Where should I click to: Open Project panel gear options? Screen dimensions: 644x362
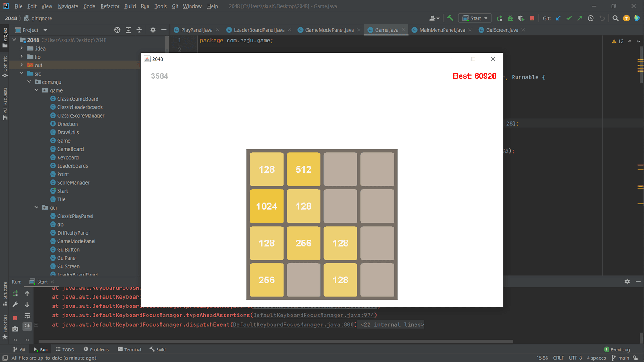tap(153, 30)
